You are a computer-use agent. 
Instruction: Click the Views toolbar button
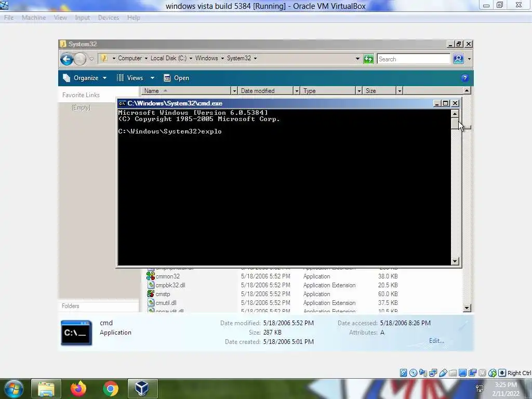(x=131, y=78)
